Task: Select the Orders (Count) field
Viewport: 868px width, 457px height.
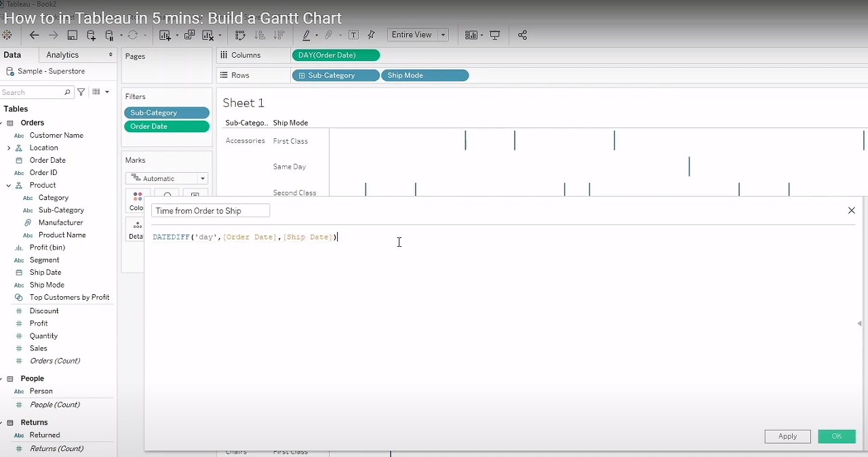Action: tap(55, 361)
